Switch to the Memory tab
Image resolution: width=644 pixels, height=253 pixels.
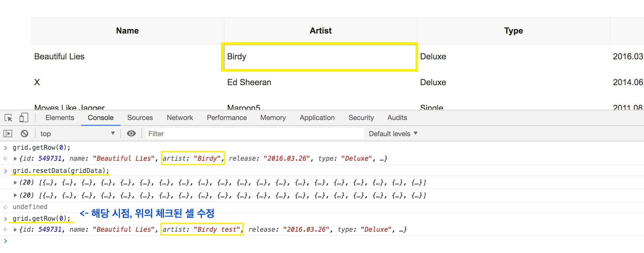[x=273, y=118]
